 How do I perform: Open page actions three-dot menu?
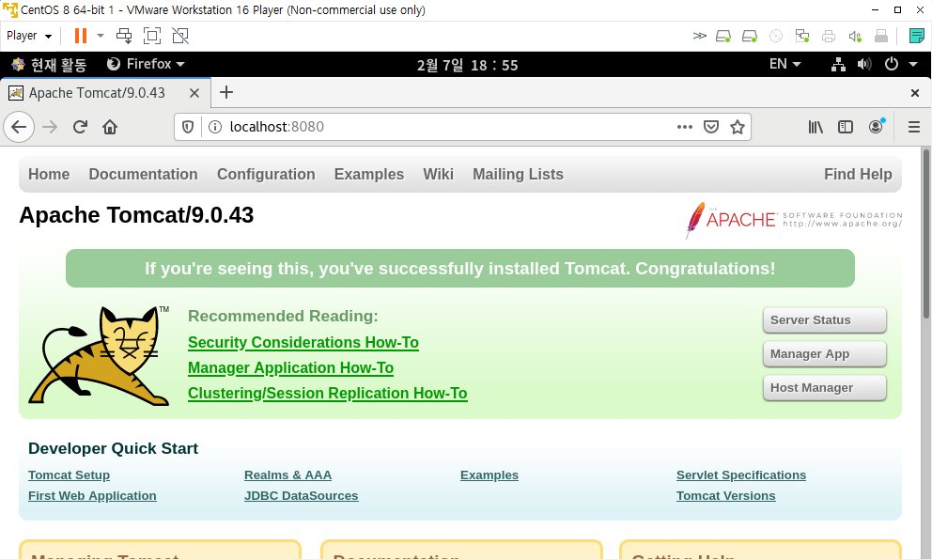pos(685,127)
